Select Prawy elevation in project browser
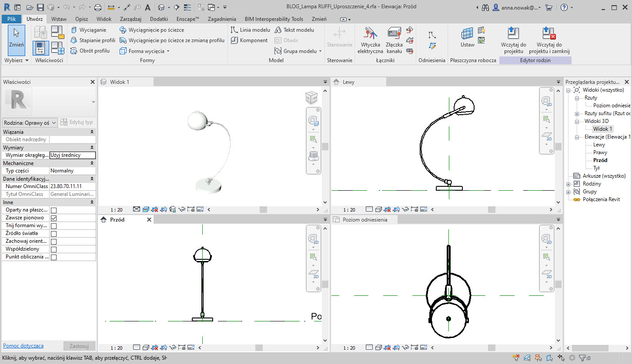The image size is (632, 364). [x=600, y=152]
